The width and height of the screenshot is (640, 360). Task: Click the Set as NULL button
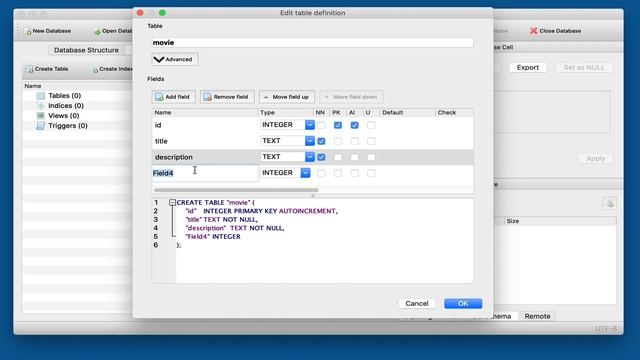[584, 67]
